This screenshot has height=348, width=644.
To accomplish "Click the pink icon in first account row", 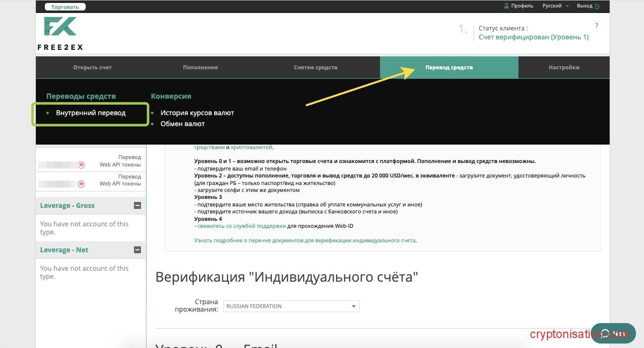I will [81, 165].
